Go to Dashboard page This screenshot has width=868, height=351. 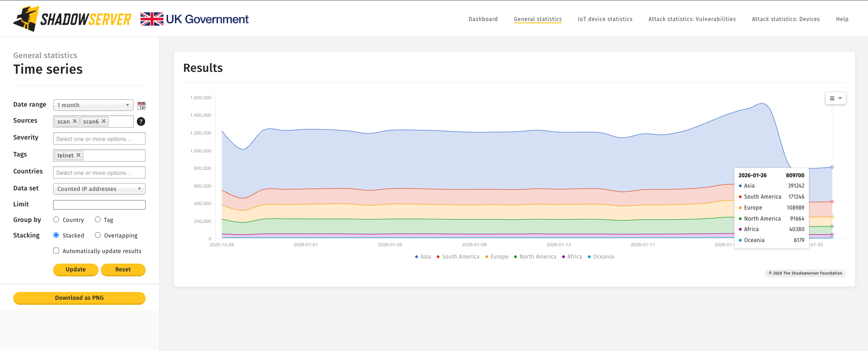click(x=483, y=19)
